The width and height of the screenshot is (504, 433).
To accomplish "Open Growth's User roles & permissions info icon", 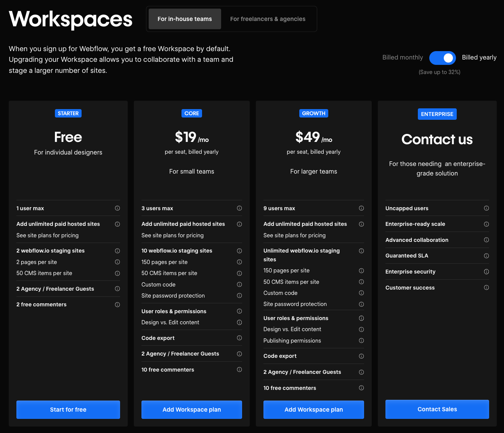I will tap(361, 318).
